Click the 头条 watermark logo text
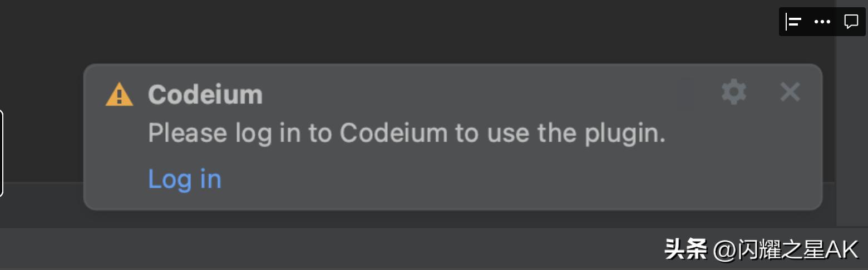868x270 pixels. (685, 250)
